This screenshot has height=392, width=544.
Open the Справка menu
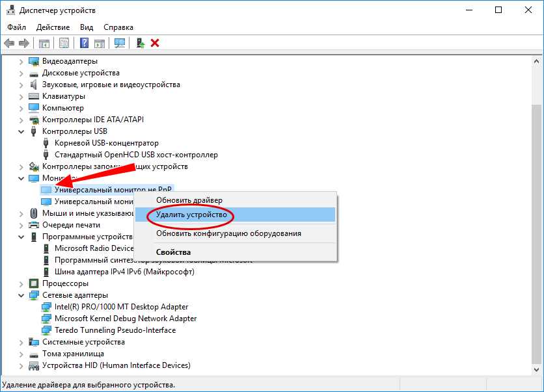(x=118, y=27)
